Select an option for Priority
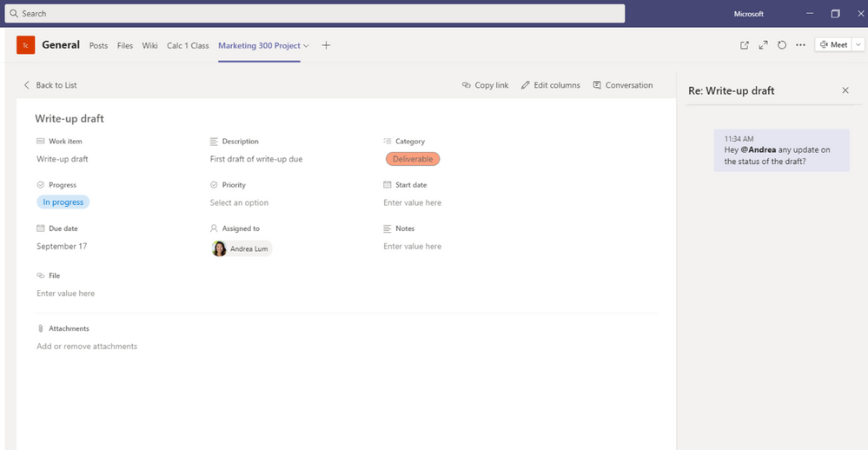Image resolution: width=868 pixels, height=450 pixels. pyautogui.click(x=239, y=202)
